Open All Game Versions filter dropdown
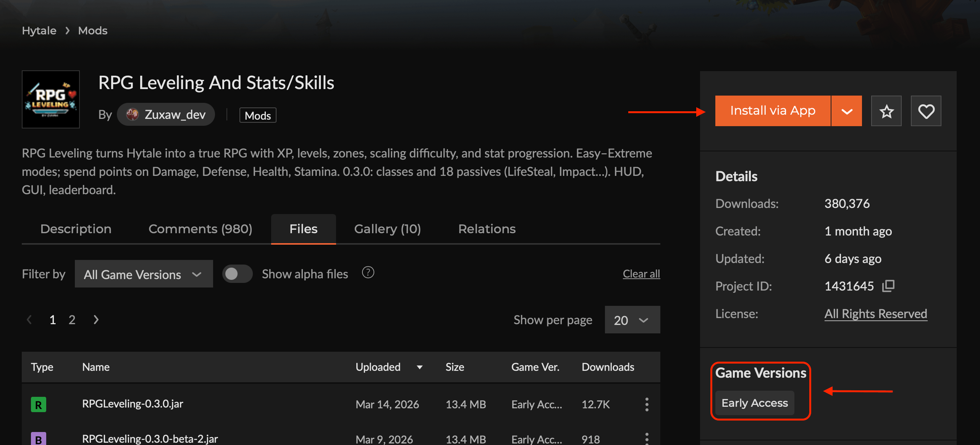980x445 pixels. coord(144,274)
